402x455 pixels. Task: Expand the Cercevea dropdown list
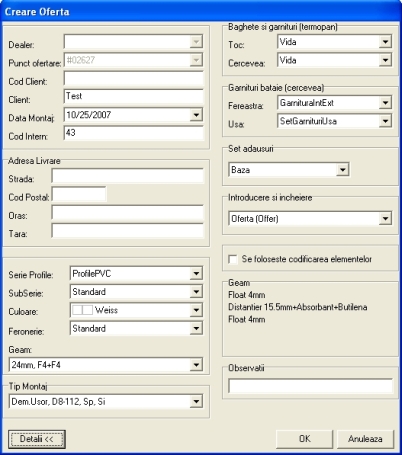[x=385, y=60]
